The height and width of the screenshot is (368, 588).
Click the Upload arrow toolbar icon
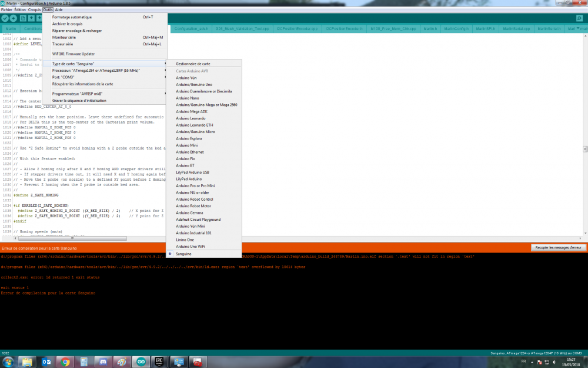(13, 18)
